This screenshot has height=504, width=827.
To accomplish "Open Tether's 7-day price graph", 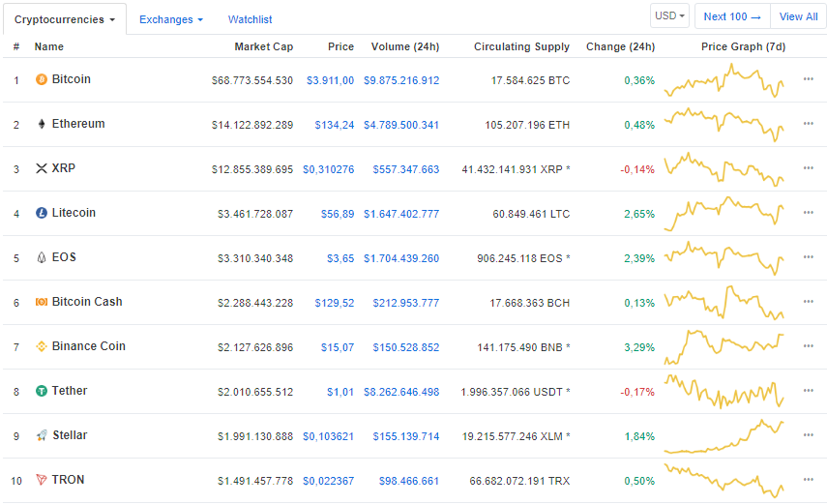I will click(724, 392).
